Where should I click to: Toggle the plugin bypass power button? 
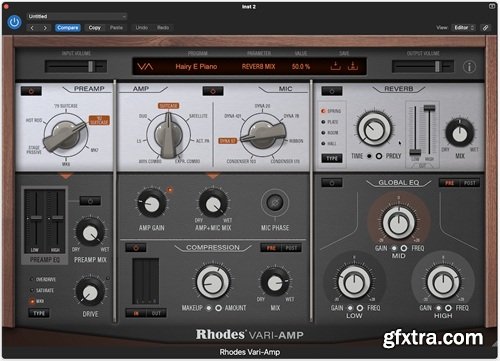pos(14,22)
